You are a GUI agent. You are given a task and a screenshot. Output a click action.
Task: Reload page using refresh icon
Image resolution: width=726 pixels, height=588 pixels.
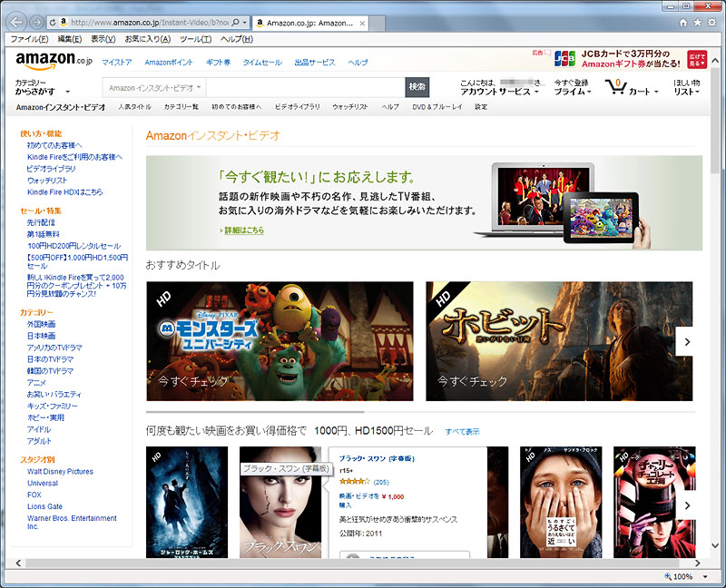click(53, 23)
